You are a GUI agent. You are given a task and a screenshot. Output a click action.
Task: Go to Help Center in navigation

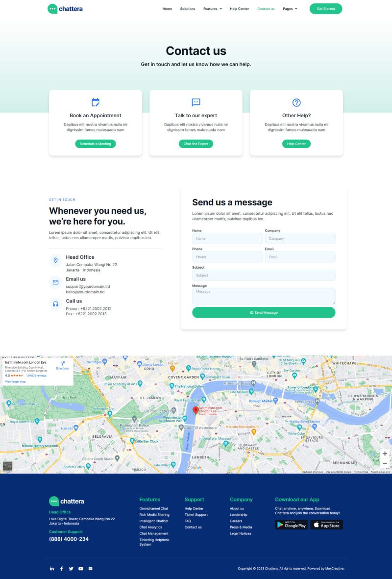point(239,9)
